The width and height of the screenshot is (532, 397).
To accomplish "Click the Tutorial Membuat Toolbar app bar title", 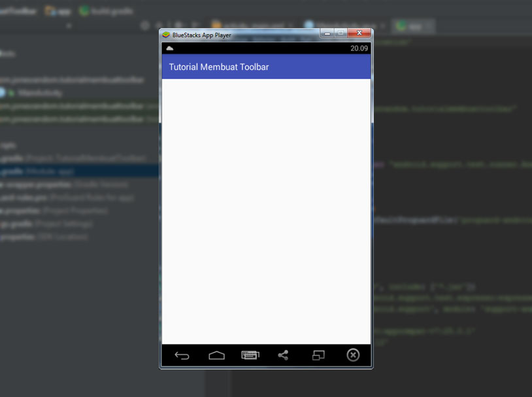I will (220, 67).
